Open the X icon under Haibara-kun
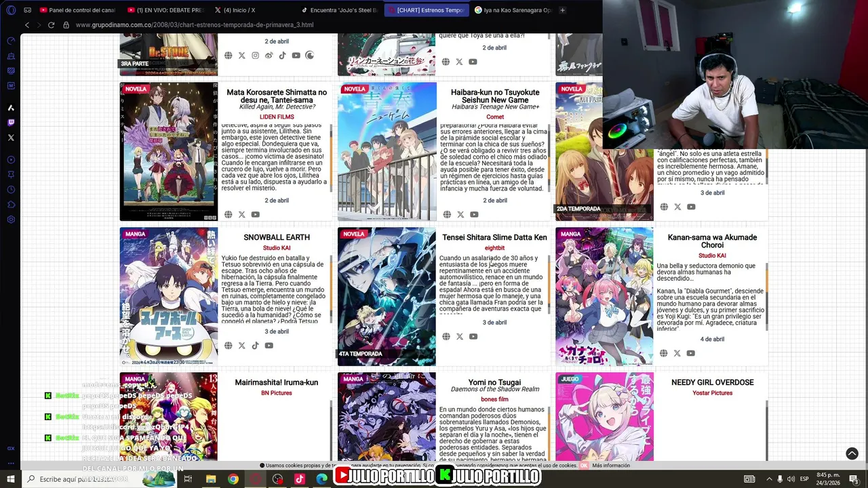The image size is (868, 488). tap(460, 214)
